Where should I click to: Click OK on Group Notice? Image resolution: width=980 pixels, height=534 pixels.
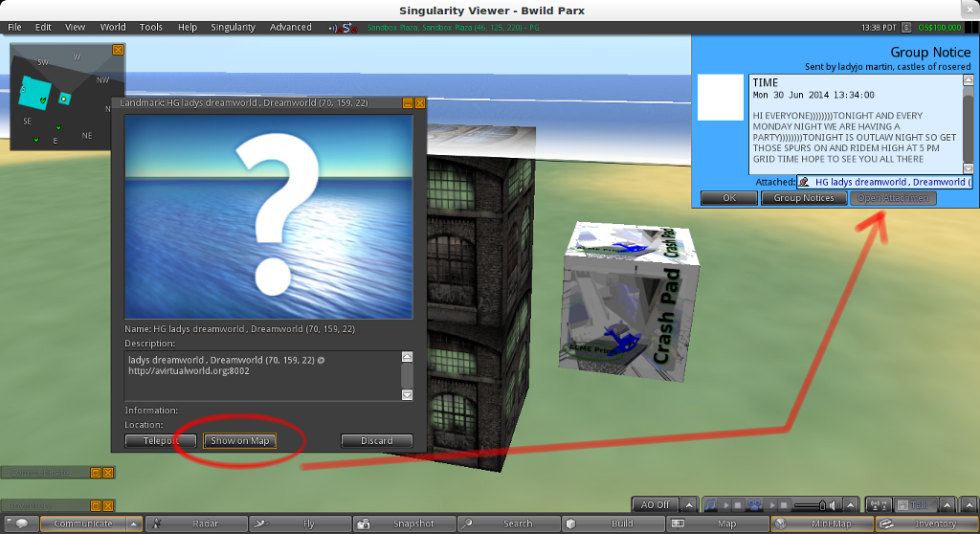[x=729, y=198]
